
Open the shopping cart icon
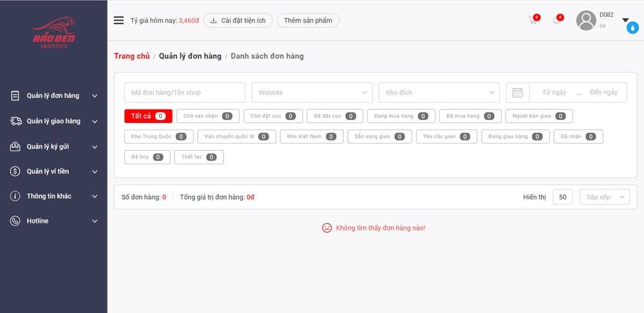[x=533, y=20]
